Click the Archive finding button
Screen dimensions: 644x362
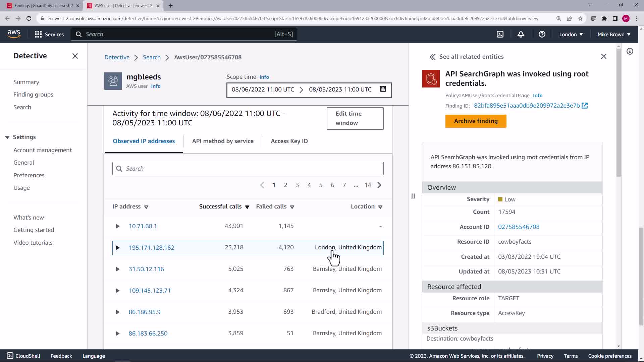476,121
